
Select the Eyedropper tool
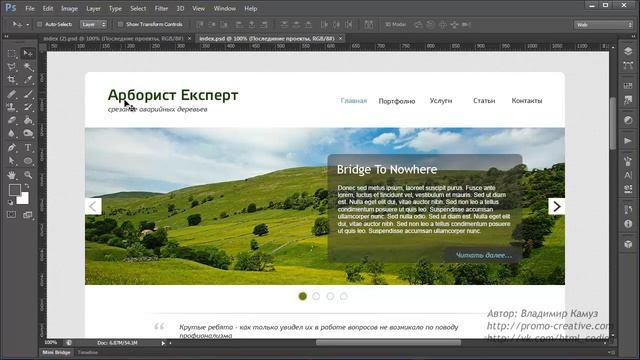[28, 80]
